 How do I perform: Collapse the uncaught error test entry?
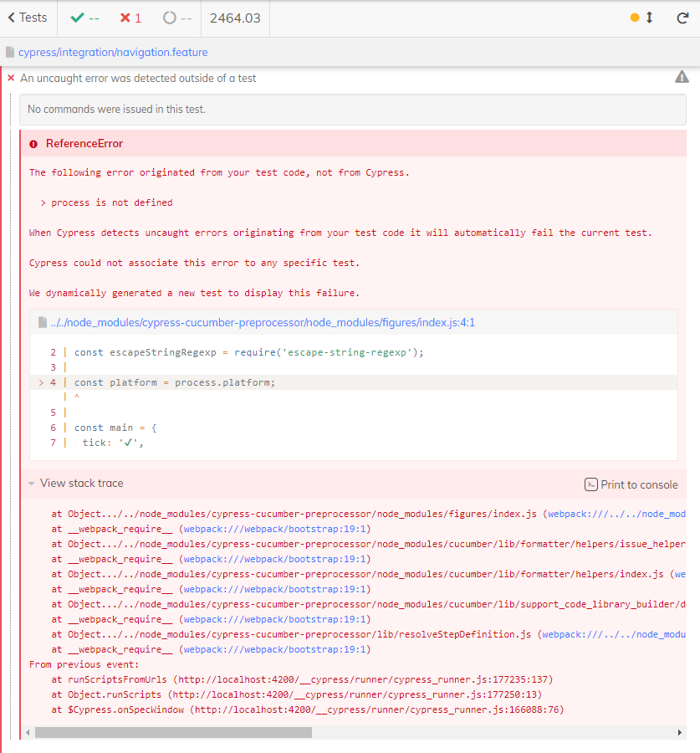pos(138,78)
